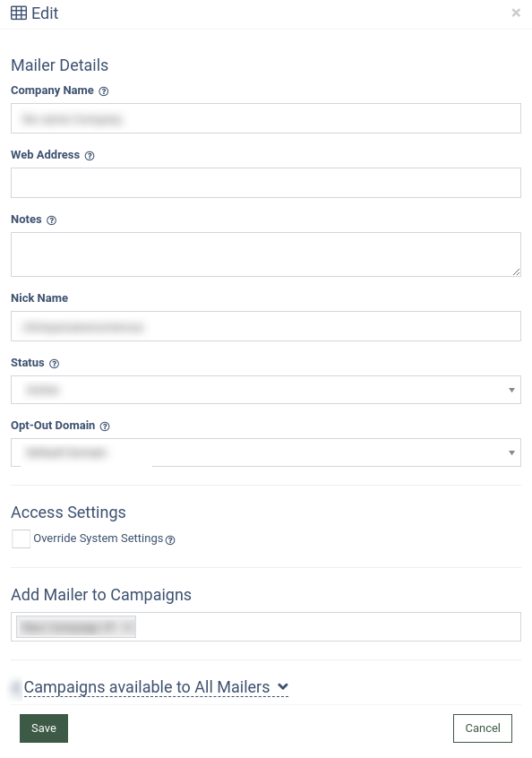Select the Nick Name input field

266,326
